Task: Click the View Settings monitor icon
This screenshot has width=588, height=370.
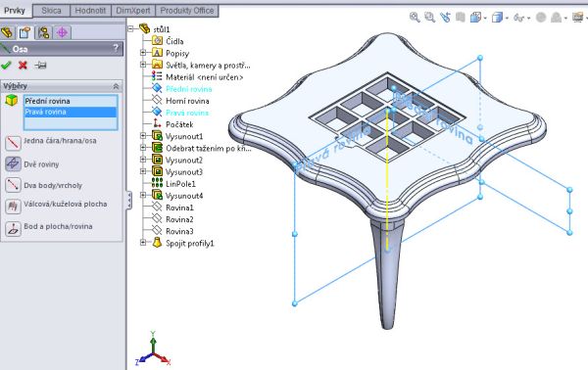Action: tap(578, 17)
